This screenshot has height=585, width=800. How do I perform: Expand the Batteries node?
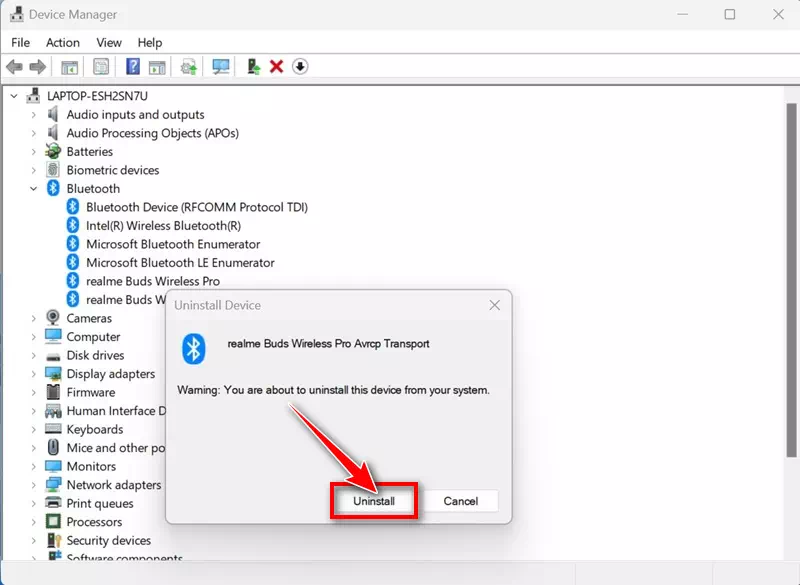click(x=34, y=151)
